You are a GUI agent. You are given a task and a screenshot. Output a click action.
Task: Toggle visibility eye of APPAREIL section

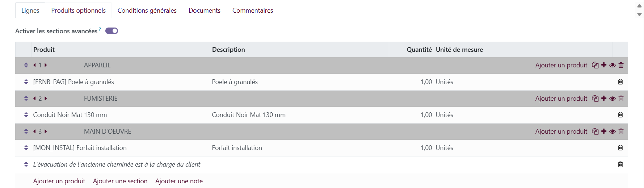613,65
